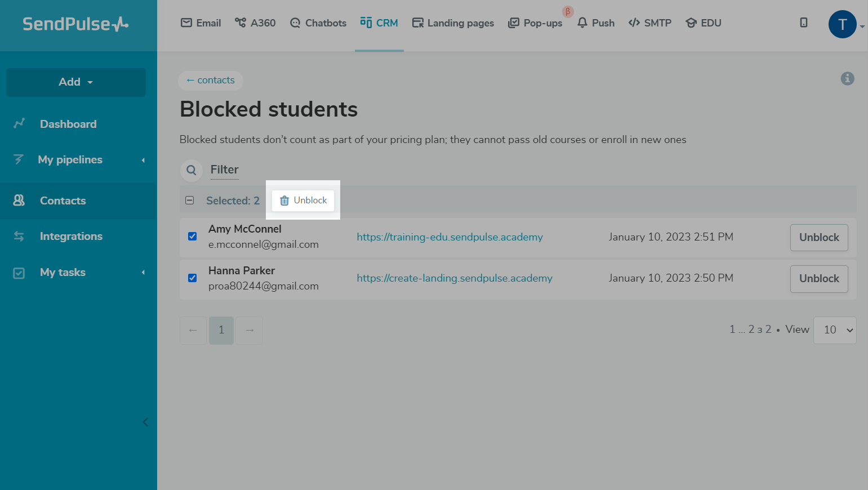Open the View per-page dropdown
This screenshot has width=868, height=490.
(835, 330)
